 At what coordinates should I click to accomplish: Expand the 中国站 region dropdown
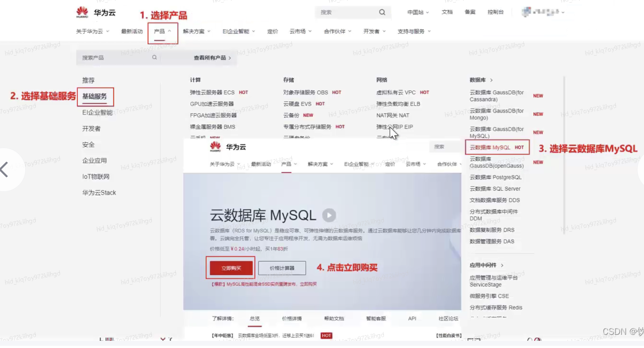click(418, 12)
